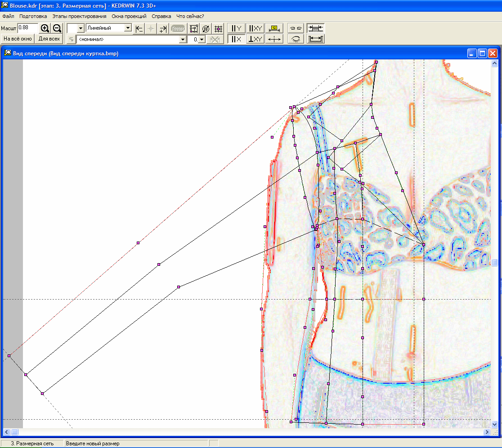This screenshot has width=502, height=448.
Task: Open the Этапы проектирования menu
Action: (x=79, y=16)
